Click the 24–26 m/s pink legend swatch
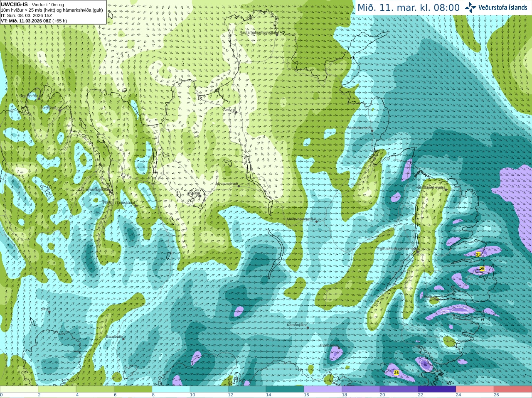The height and width of the screenshot is (398, 532). point(475,389)
